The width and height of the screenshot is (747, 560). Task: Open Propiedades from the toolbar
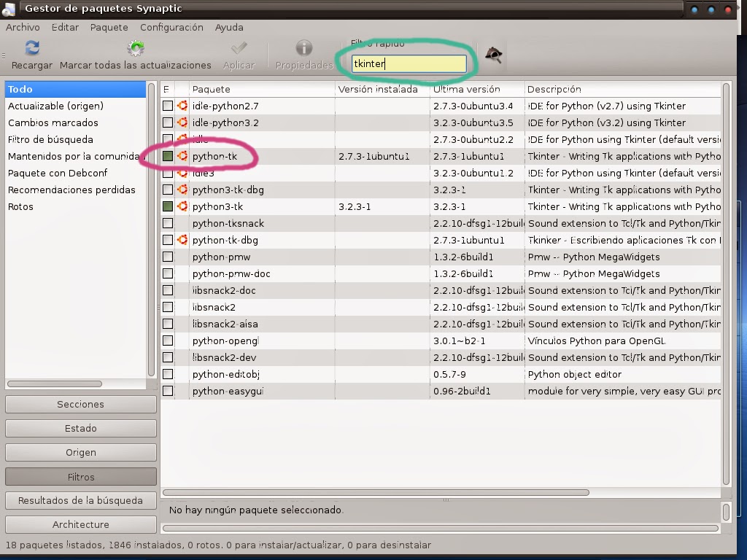303,48
